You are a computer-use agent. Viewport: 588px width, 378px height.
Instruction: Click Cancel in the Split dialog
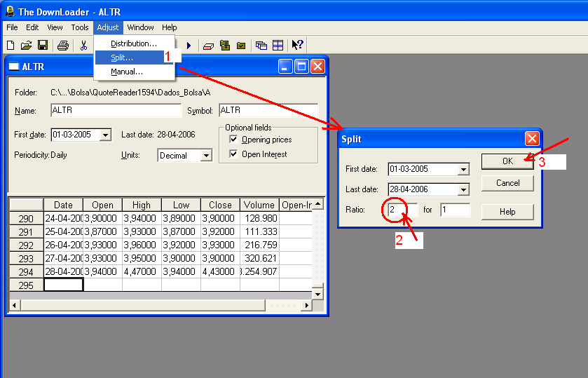point(507,183)
